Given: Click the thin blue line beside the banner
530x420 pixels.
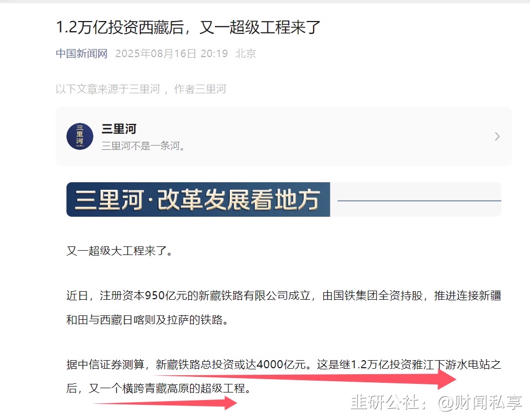Looking at the screenshot, I should [x=419, y=201].
